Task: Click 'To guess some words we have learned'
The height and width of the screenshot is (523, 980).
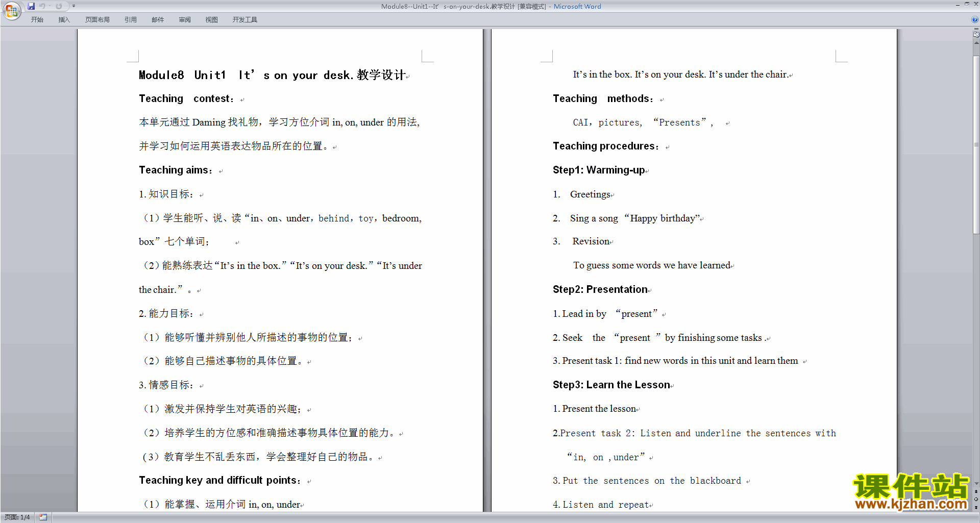Action: coord(652,265)
